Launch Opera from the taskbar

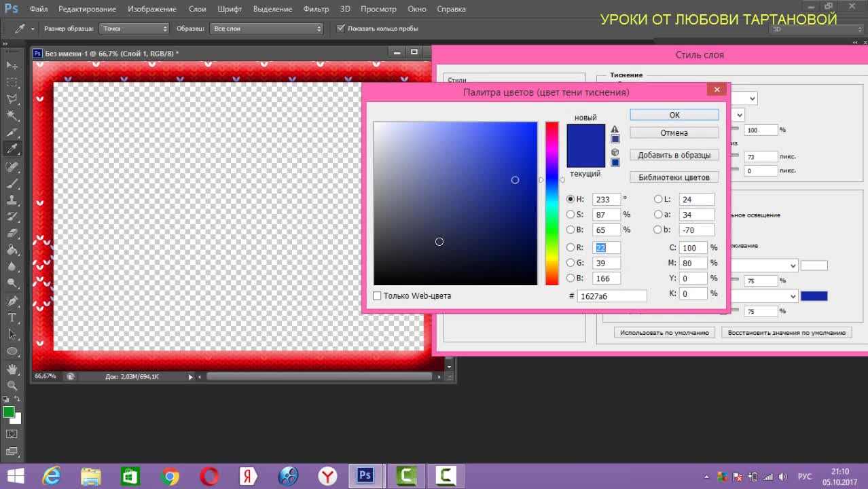pos(209,475)
